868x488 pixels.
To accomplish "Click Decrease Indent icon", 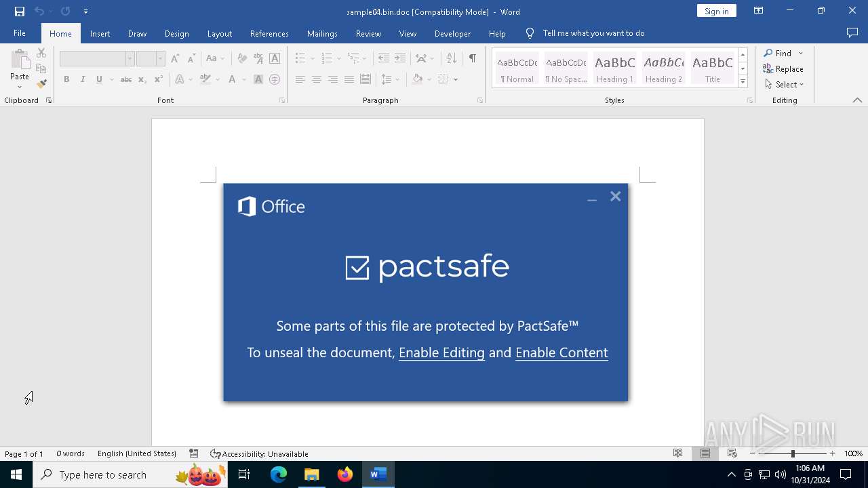I will coord(384,59).
